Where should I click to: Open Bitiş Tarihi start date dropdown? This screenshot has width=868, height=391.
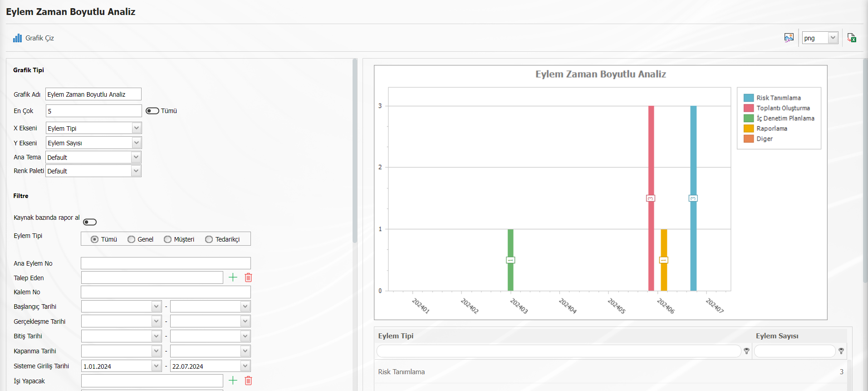156,336
